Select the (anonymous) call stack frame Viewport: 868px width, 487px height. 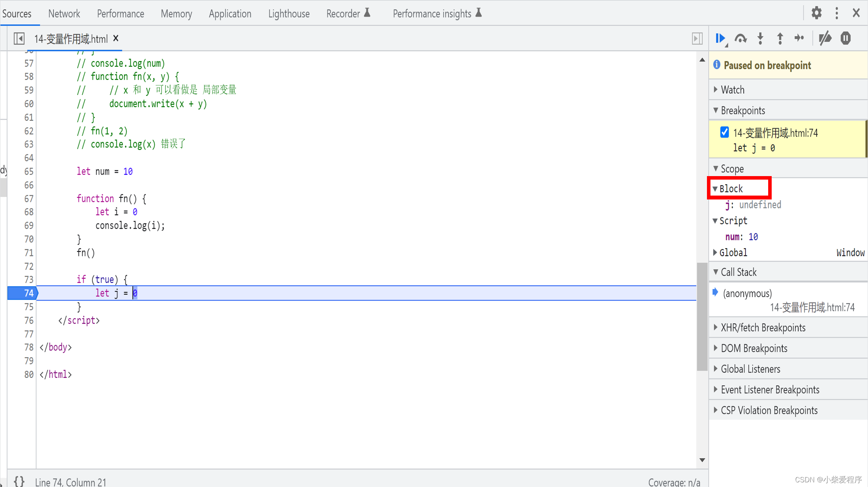788,300
